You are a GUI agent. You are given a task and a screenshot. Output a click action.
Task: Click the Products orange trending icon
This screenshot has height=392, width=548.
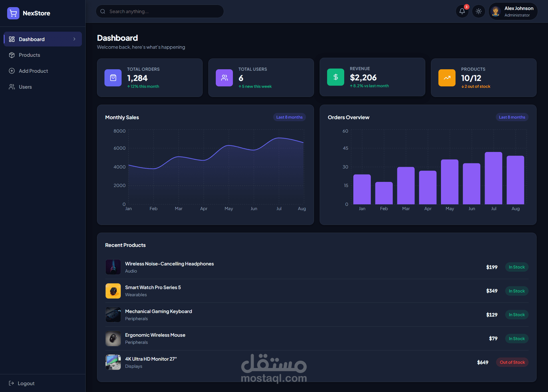[x=447, y=78]
